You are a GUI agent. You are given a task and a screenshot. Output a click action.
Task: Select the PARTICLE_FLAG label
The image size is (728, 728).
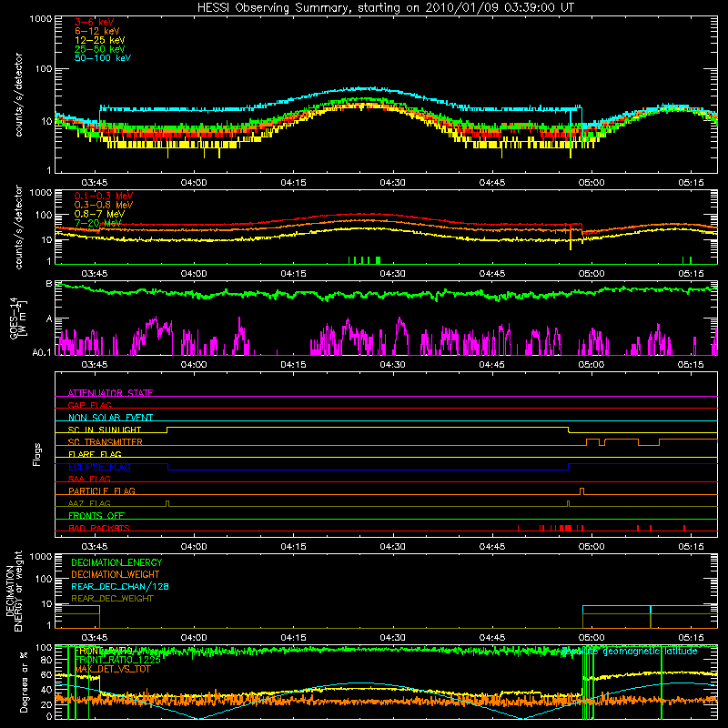click(x=102, y=490)
